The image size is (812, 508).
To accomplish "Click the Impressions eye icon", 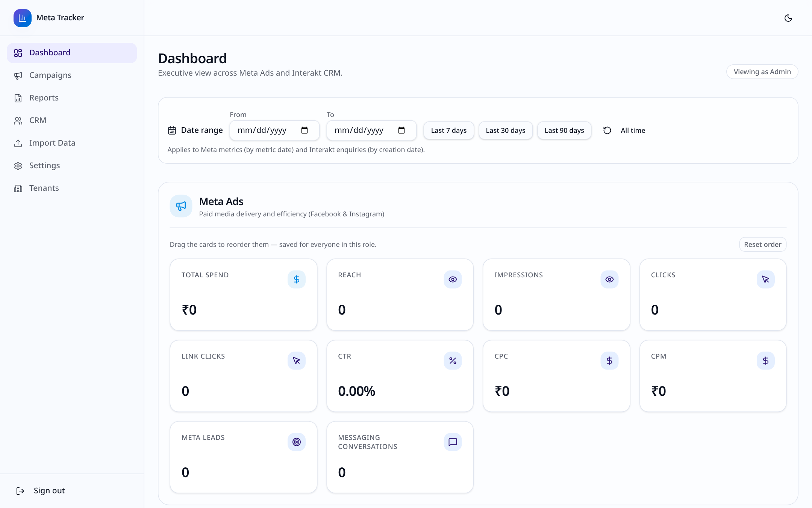I will point(609,280).
